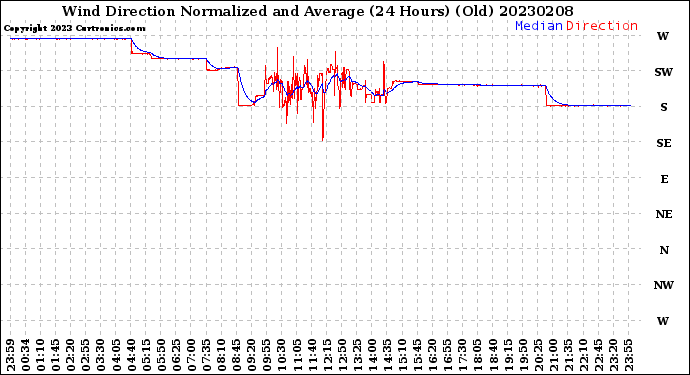Screen dimensions: 690x375
Task: Click the '08:10' time label
Action: [221, 355]
